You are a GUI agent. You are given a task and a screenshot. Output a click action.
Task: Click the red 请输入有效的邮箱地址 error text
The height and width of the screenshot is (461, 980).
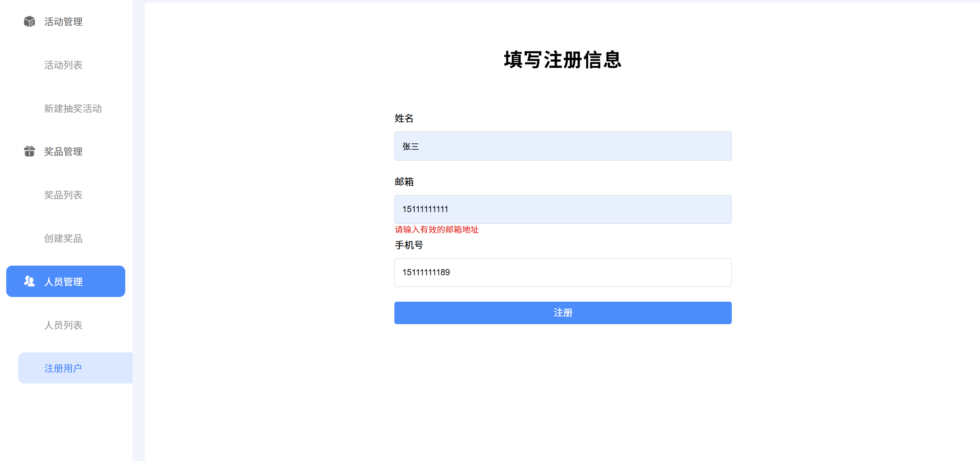click(437, 230)
